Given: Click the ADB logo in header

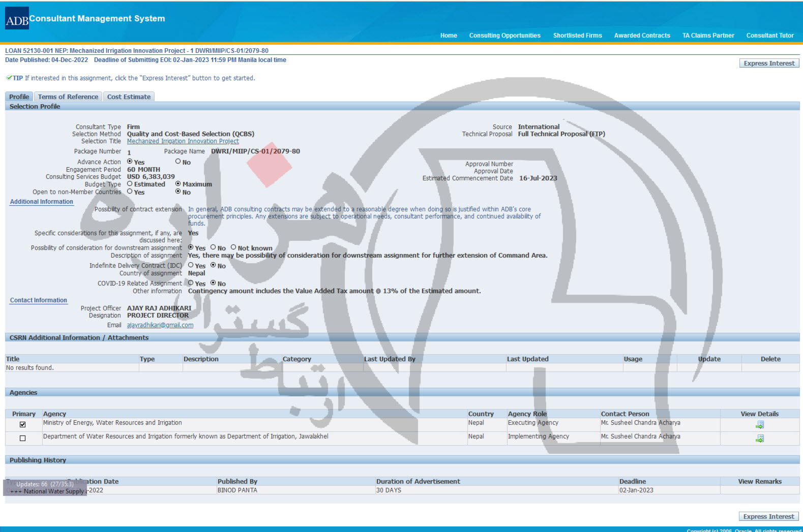Looking at the screenshot, I should [17, 19].
